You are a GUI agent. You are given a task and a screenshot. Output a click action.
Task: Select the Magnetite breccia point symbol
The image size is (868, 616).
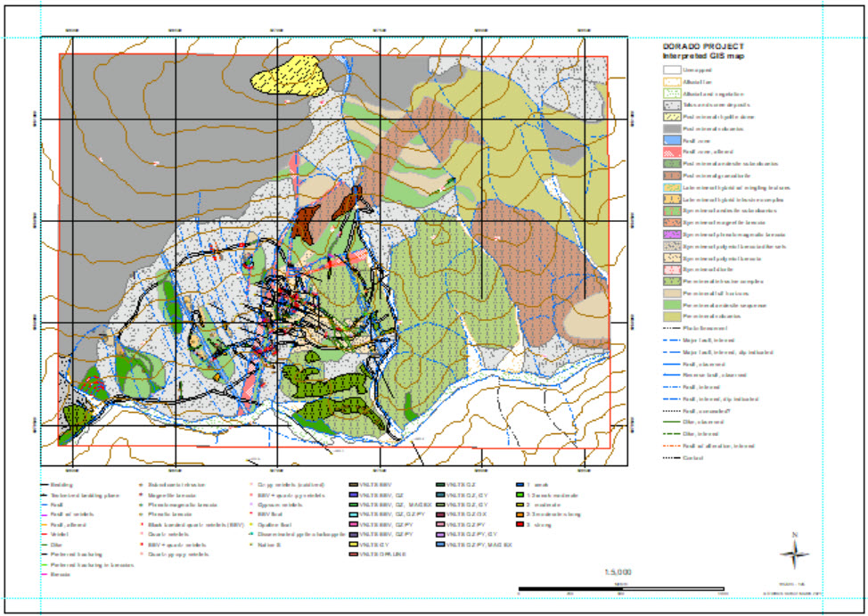coord(143,494)
